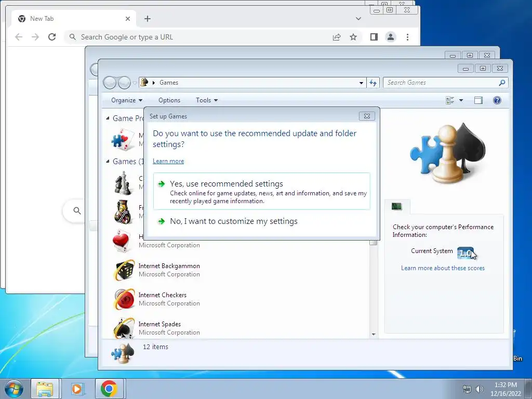Choose Yes, use recommended settings

click(x=262, y=191)
